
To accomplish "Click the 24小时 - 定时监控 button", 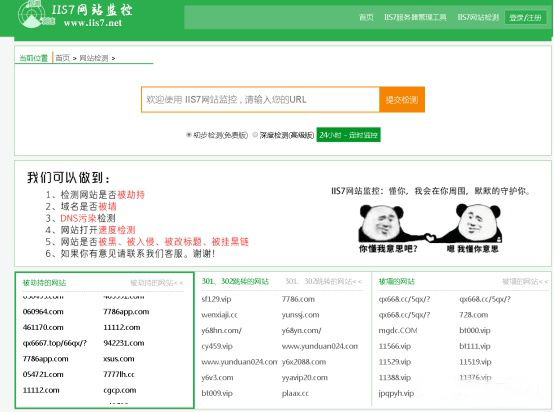I will [x=348, y=135].
